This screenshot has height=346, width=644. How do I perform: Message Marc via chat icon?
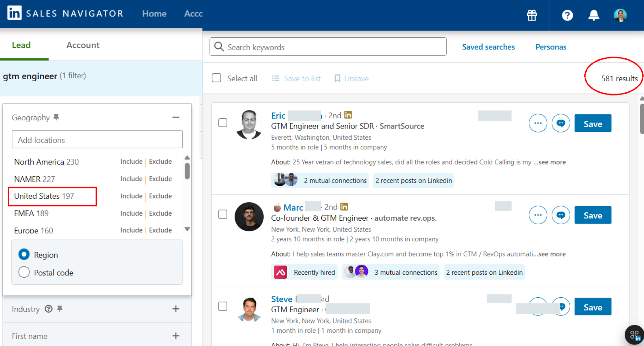[x=561, y=215]
